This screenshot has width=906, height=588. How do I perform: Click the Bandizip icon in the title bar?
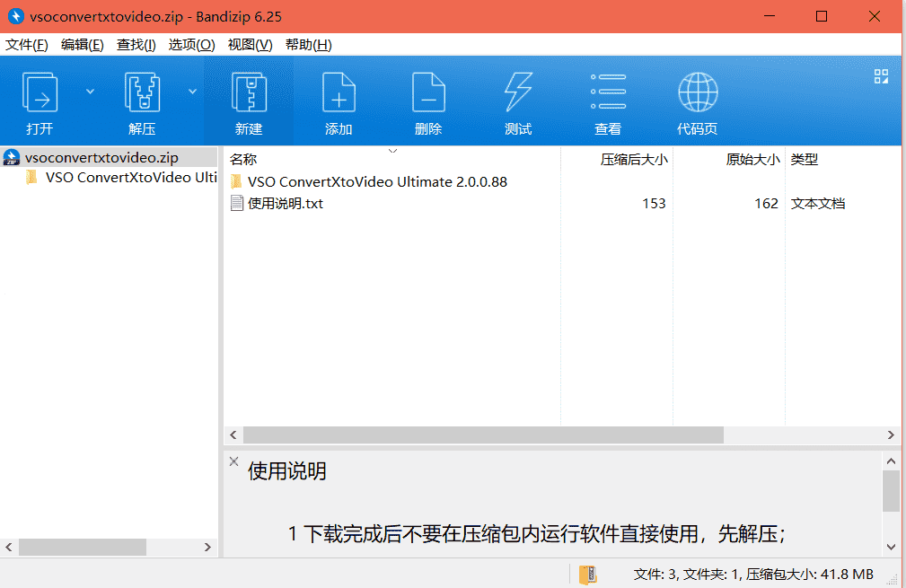[15, 16]
